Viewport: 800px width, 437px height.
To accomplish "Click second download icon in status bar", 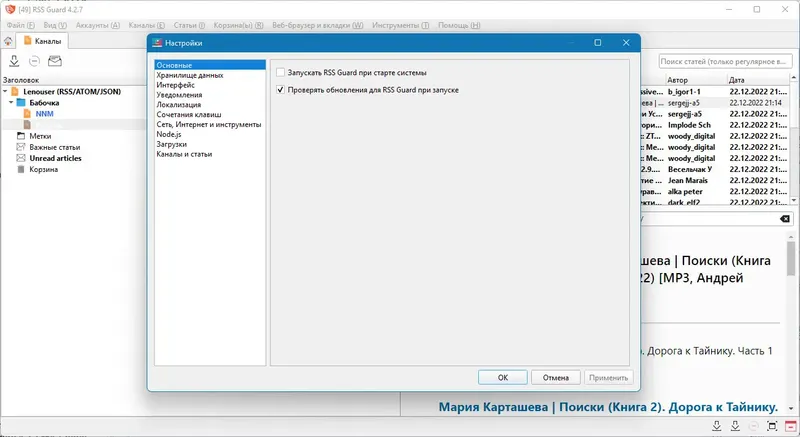I will point(735,426).
